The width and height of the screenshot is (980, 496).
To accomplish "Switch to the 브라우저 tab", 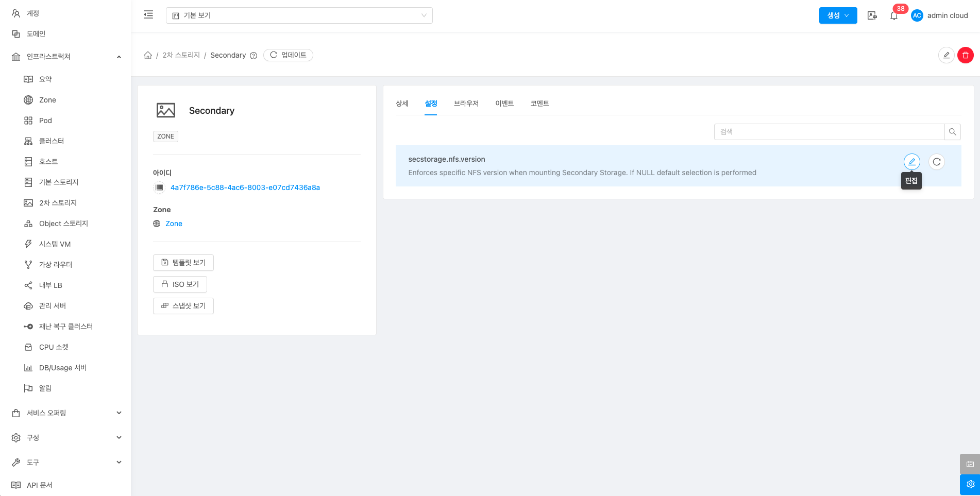I will click(466, 104).
